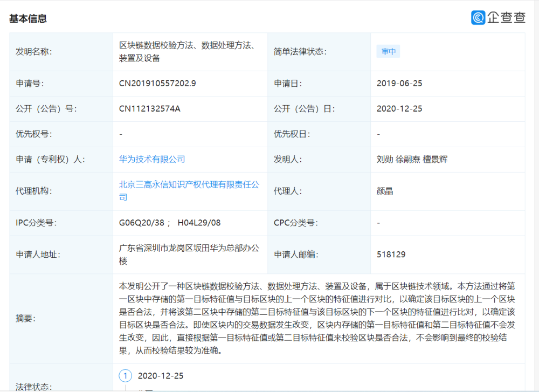The height and width of the screenshot is (392, 539).
Task: Click the legal status timeline date 2020-12-25
Action: click(x=161, y=376)
